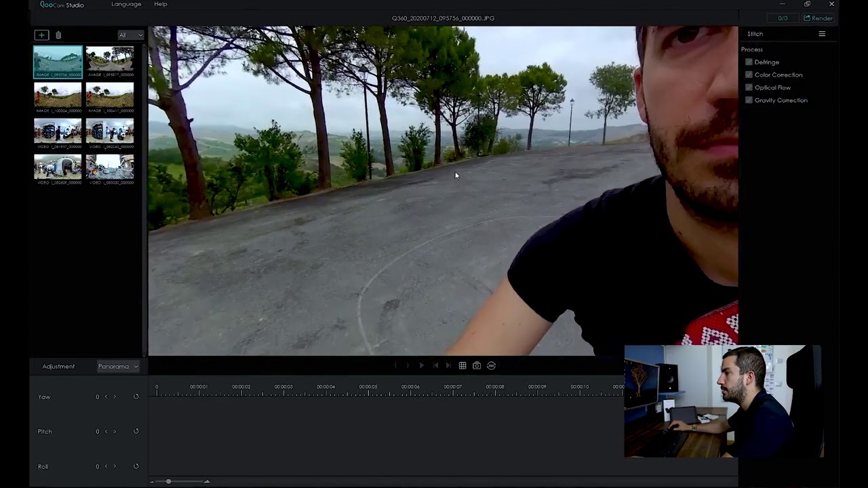Open the Help menu
This screenshot has width=868, height=488.
(x=161, y=4)
